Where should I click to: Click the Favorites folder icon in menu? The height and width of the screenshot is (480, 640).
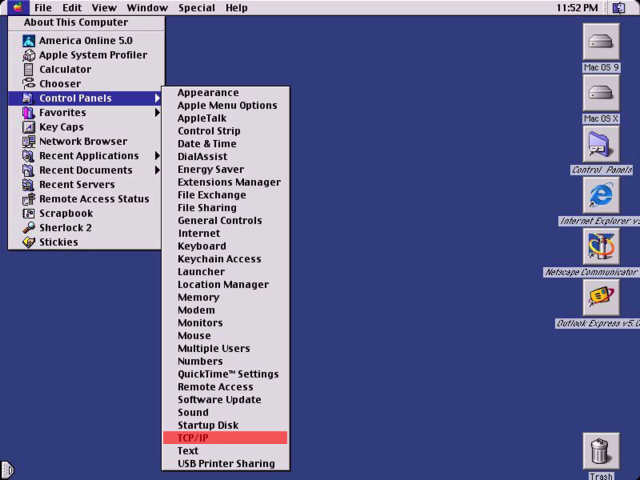click(x=29, y=112)
